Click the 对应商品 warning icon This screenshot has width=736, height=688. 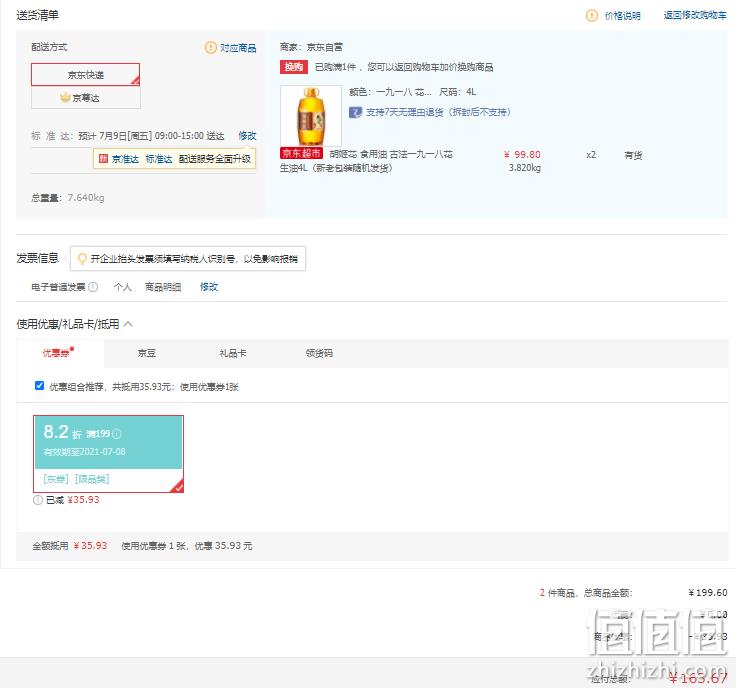click(211, 47)
